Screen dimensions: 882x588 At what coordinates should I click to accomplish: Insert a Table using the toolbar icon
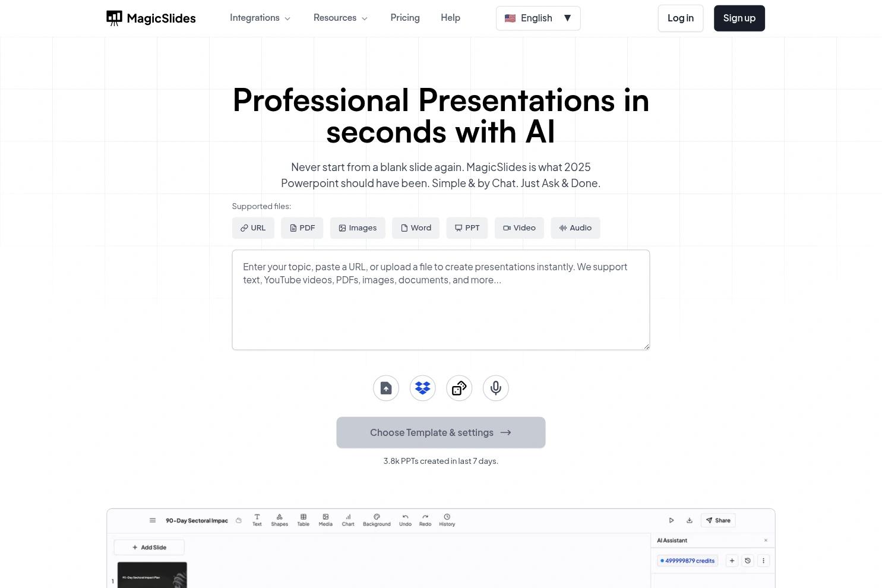click(303, 520)
